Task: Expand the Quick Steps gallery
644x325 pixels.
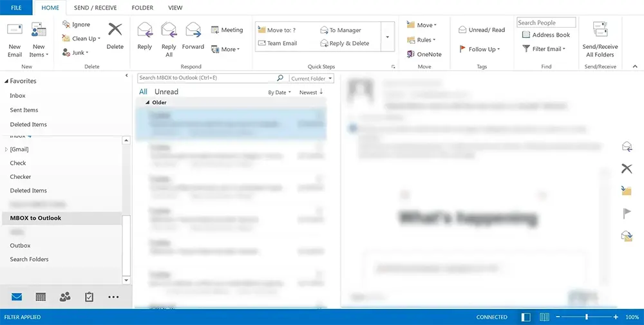Action: tap(387, 37)
